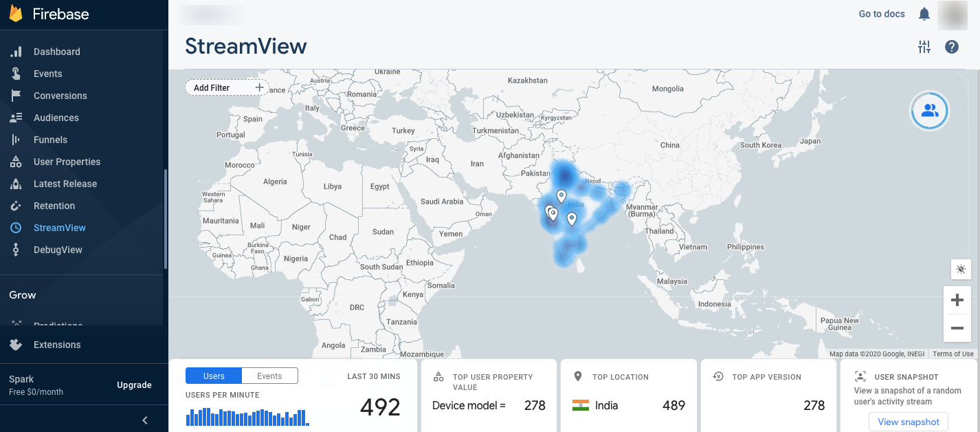
Task: Zoom out the map with minus button
Action: pyautogui.click(x=957, y=328)
